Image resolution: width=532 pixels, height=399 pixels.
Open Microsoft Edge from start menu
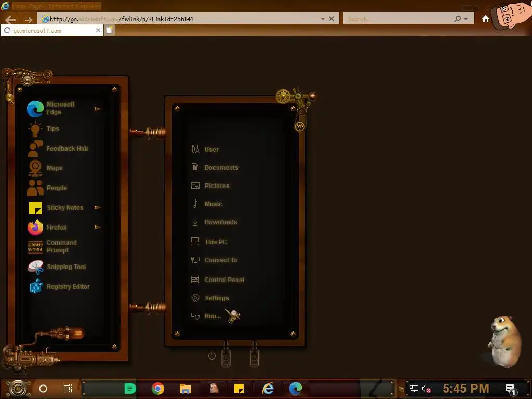[60, 109]
